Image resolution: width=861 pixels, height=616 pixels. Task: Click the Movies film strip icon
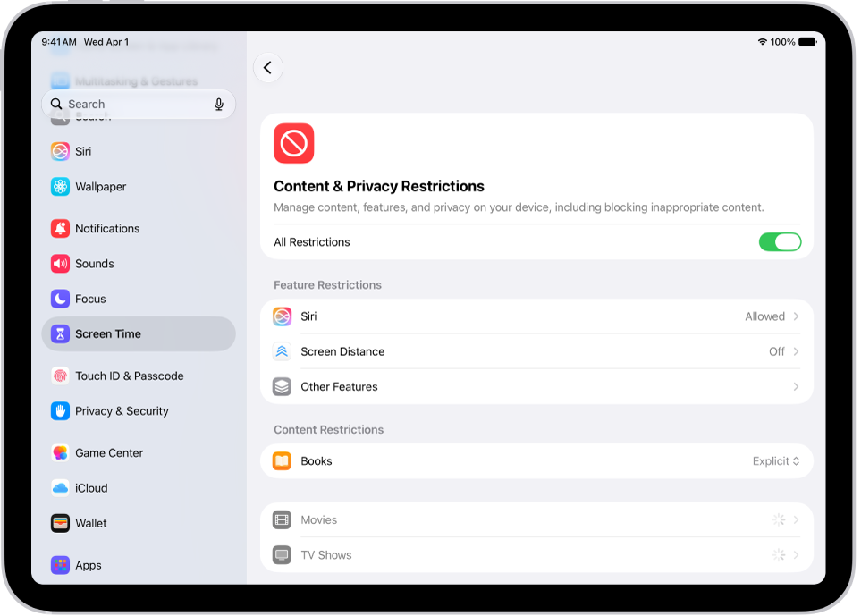283,520
